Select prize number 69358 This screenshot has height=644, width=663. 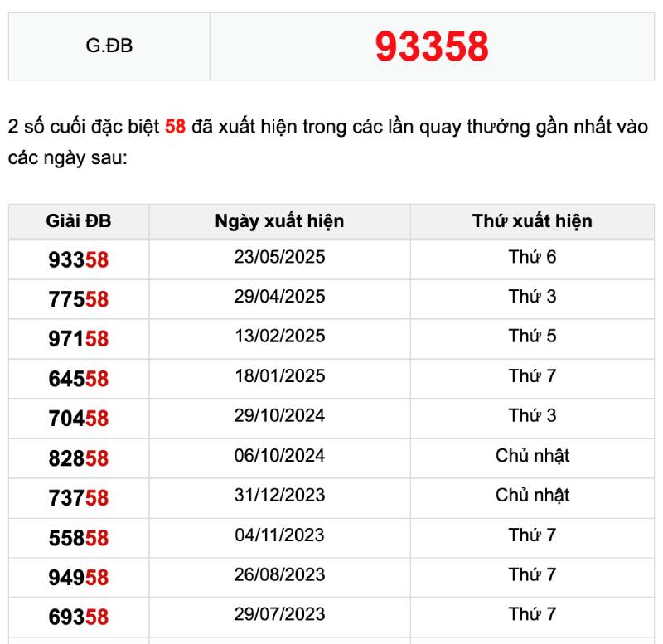(79, 617)
